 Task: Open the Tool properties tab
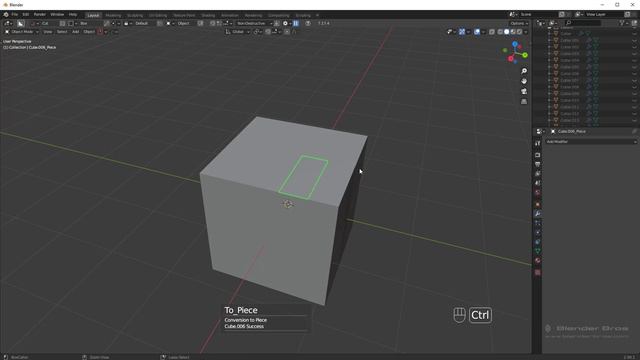pos(538,143)
